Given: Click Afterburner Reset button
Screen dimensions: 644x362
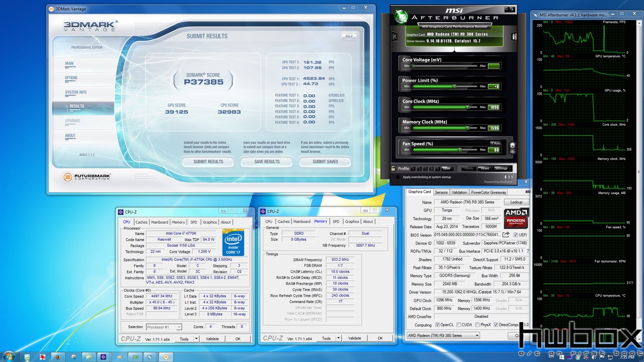Looking at the screenshot, I should [x=484, y=168].
